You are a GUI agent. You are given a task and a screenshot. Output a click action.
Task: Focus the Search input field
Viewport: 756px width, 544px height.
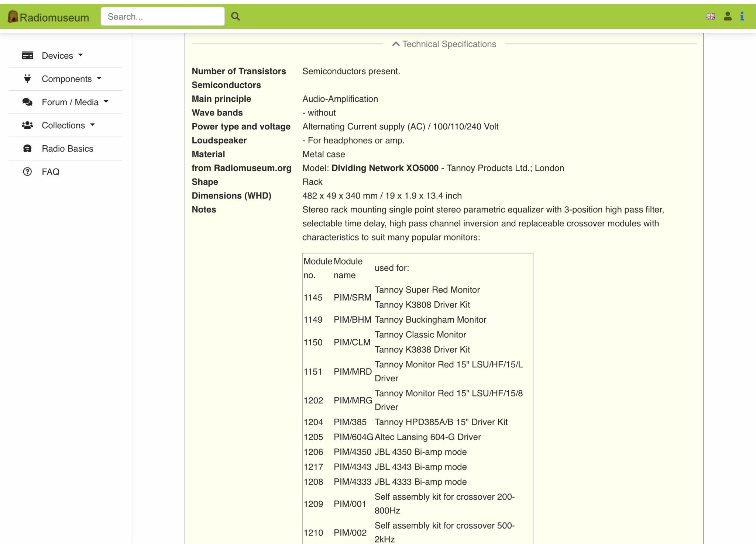[163, 16]
